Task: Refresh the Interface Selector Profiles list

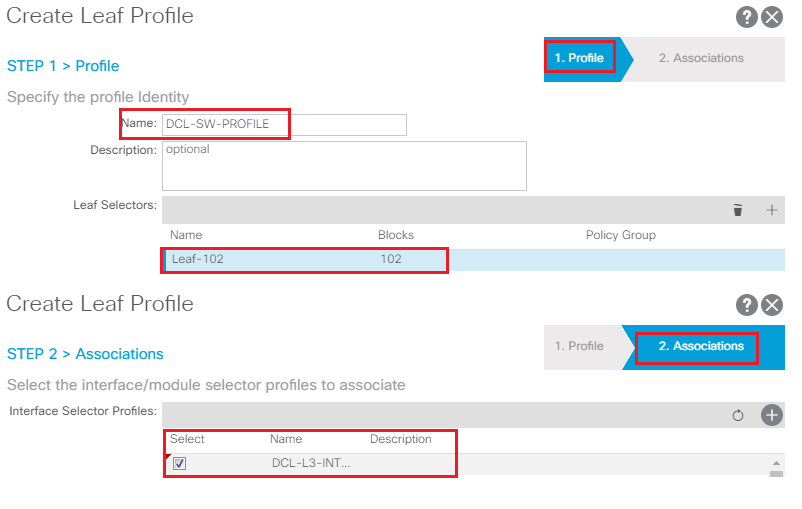Action: coord(738,415)
